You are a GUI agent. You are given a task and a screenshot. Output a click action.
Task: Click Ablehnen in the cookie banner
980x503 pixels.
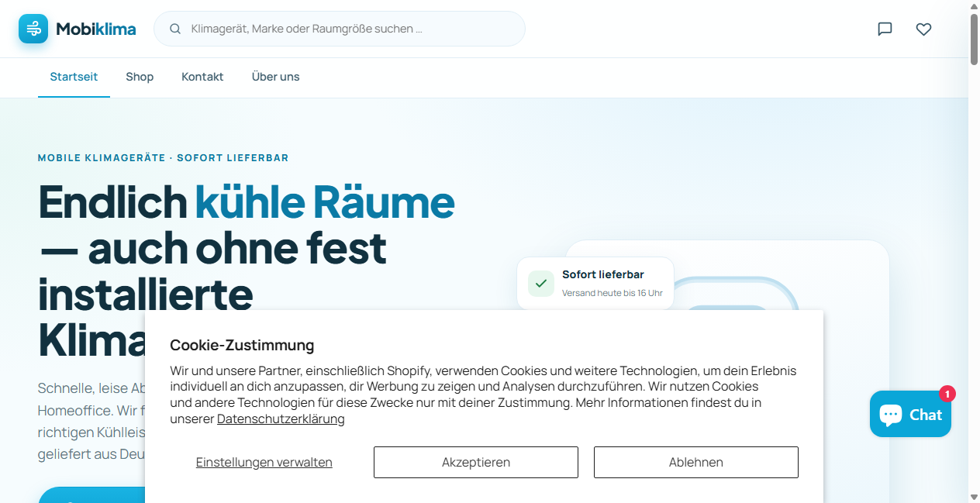[696, 462]
